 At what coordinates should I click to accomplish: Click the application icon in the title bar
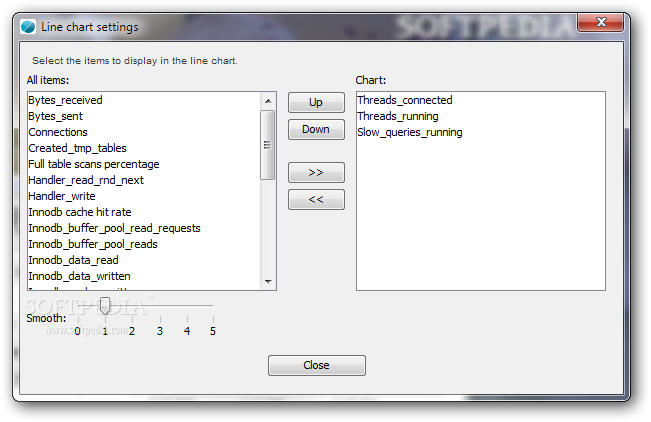coord(28,27)
